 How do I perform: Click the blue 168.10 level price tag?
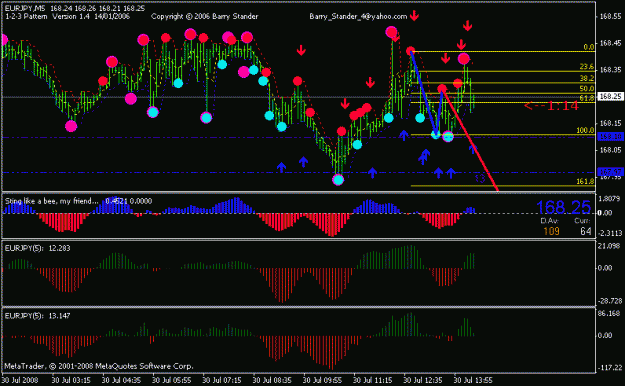coord(610,137)
